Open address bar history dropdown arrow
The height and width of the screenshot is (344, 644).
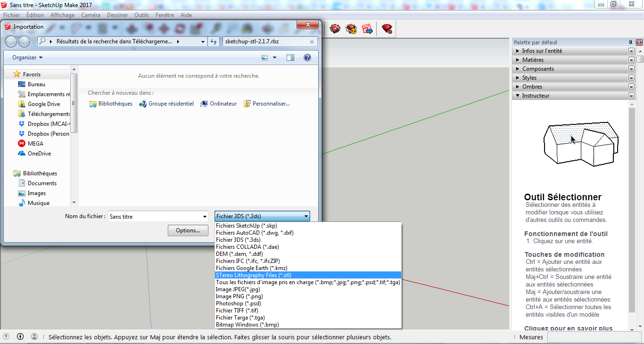coord(203,41)
